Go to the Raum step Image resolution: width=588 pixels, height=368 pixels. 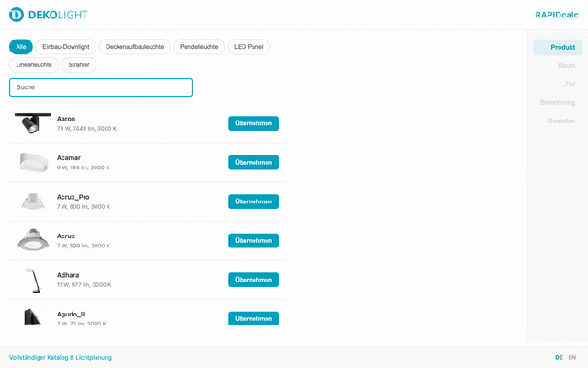566,65
